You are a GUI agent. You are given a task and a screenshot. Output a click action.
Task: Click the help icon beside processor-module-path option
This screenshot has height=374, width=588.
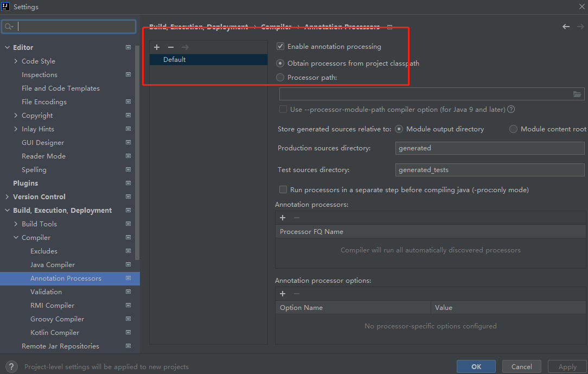click(511, 109)
